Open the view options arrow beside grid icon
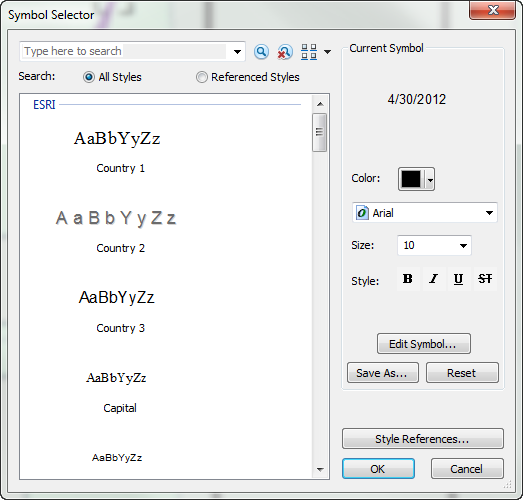The image size is (523, 500). click(x=328, y=52)
